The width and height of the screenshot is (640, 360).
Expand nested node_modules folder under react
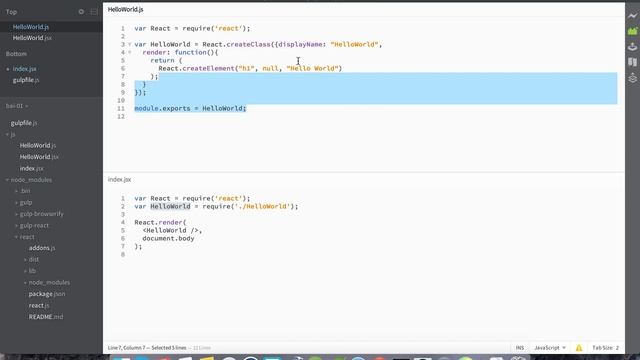coord(25,282)
